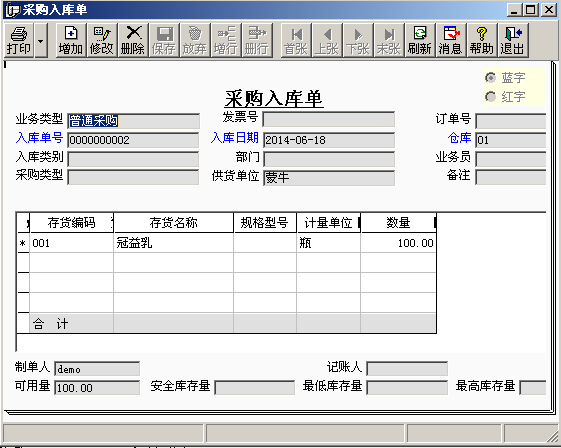
Task: Click the 存货编码 column header
Action: [72, 223]
